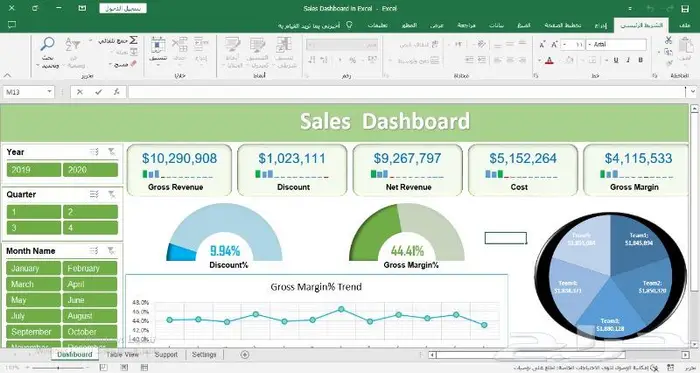
Task: Open the Find & Select magnifier tool
Action: [x=47, y=45]
